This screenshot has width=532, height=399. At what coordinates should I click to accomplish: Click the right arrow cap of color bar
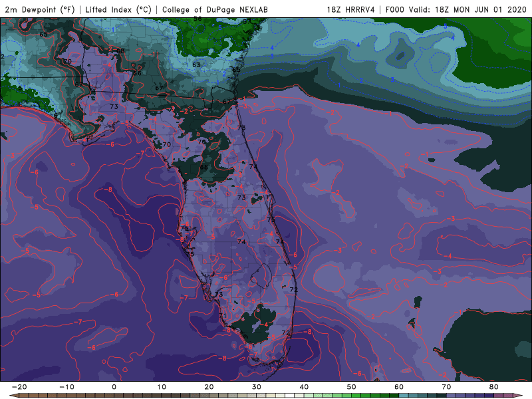[518, 396]
